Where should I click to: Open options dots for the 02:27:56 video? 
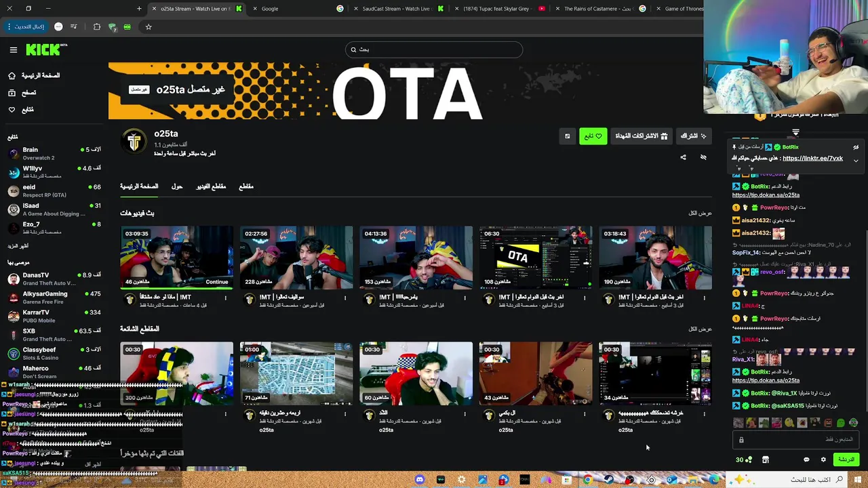coord(345,298)
